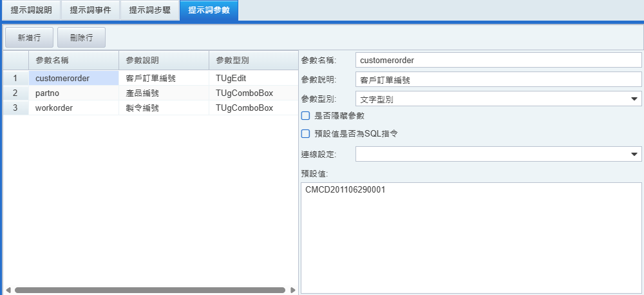This screenshot has height=295, width=644.
Task: Click the table's right scroll arrow
Action: 293,290
